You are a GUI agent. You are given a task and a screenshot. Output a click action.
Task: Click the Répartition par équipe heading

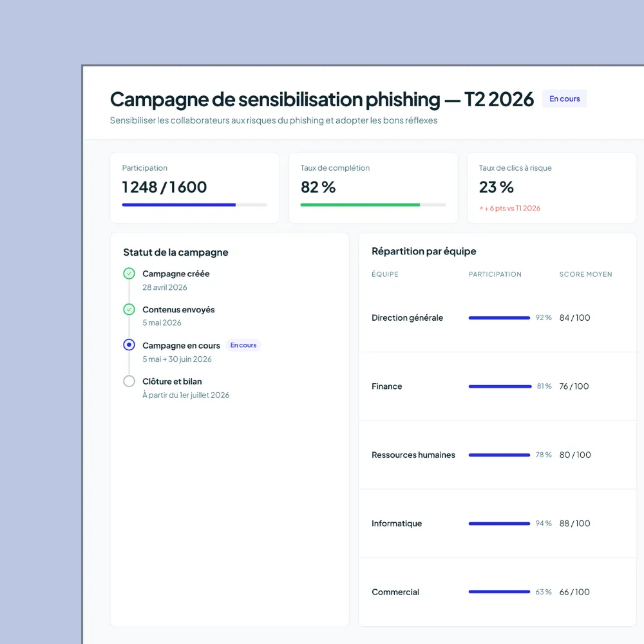(x=424, y=251)
